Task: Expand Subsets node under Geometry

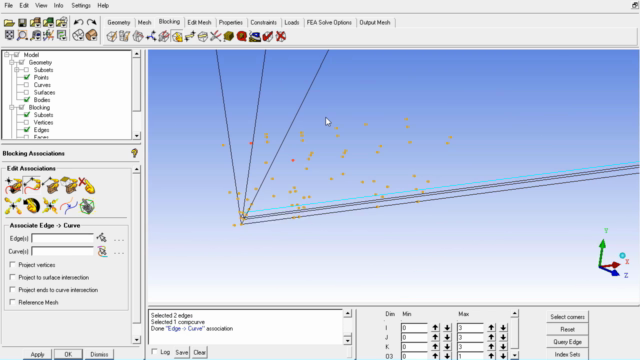Action: pyautogui.click(x=17, y=70)
